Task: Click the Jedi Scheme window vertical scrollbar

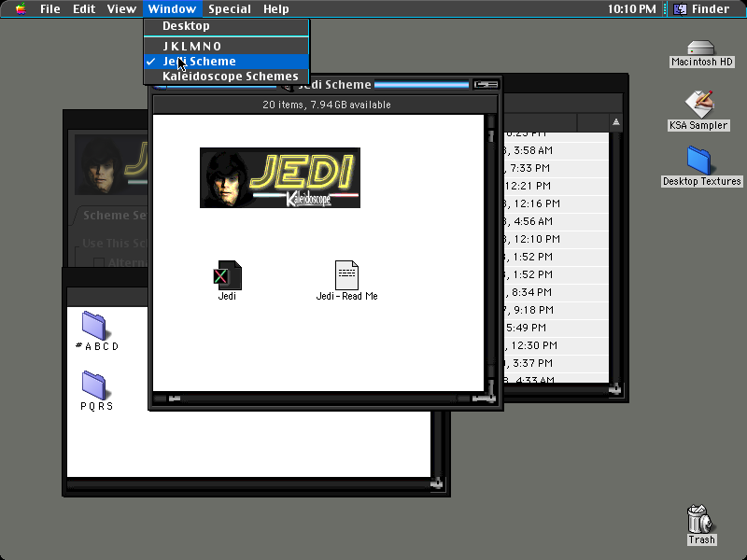Action: 491,253
